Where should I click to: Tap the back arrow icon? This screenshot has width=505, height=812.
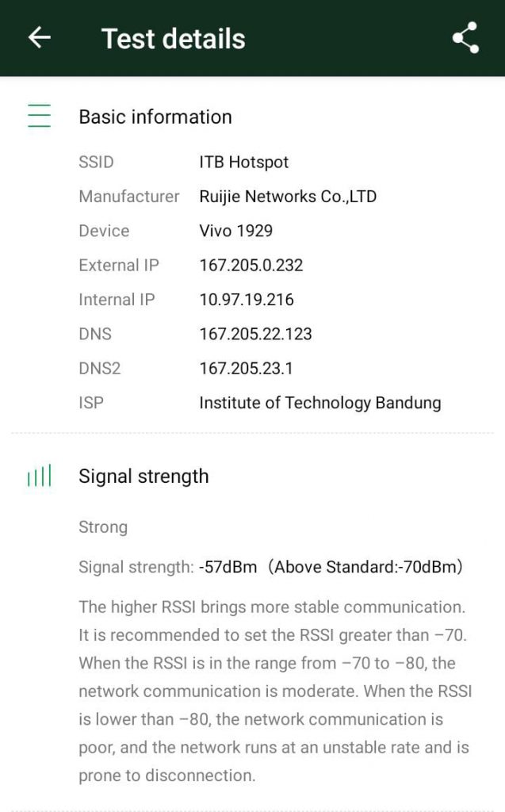39,38
